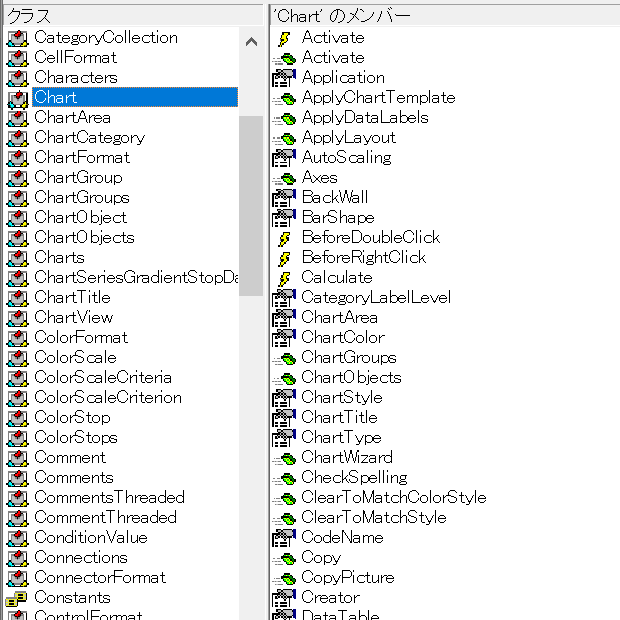Select ColorScaleCriteria class

point(103,377)
